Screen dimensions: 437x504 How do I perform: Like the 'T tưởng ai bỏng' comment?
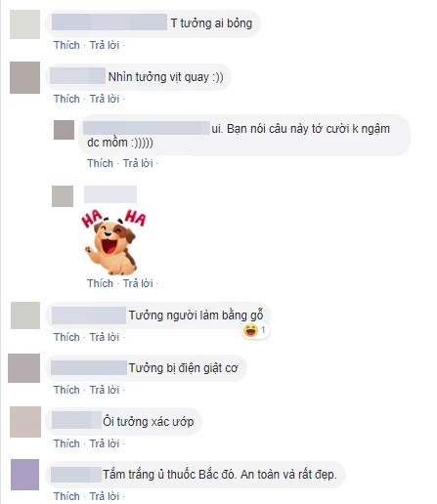tap(66, 45)
